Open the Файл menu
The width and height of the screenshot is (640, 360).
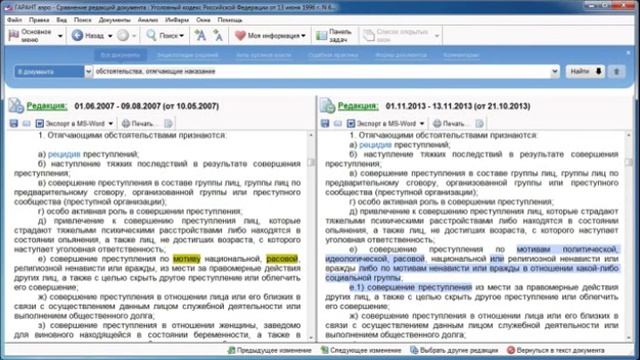[14, 20]
